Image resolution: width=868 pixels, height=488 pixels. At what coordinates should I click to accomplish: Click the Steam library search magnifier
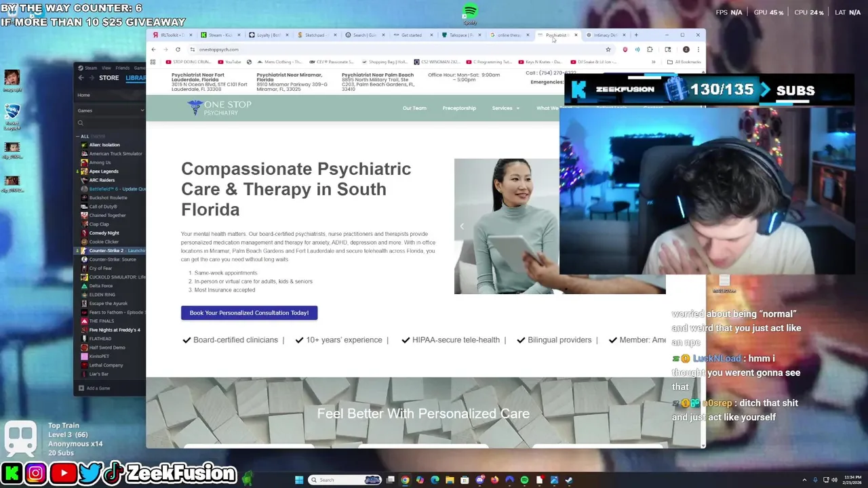click(x=80, y=123)
